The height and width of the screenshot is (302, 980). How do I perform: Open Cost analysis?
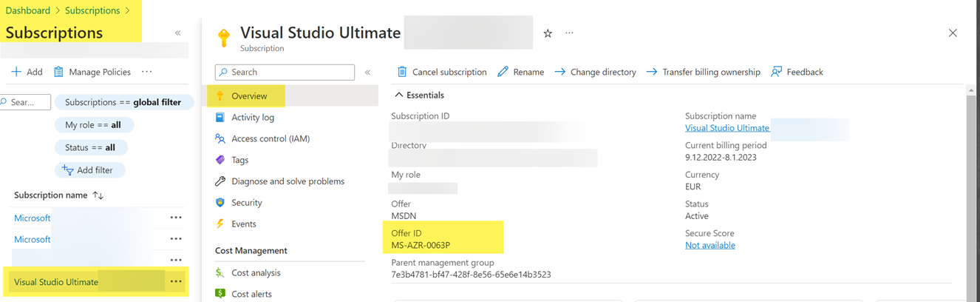(x=256, y=273)
